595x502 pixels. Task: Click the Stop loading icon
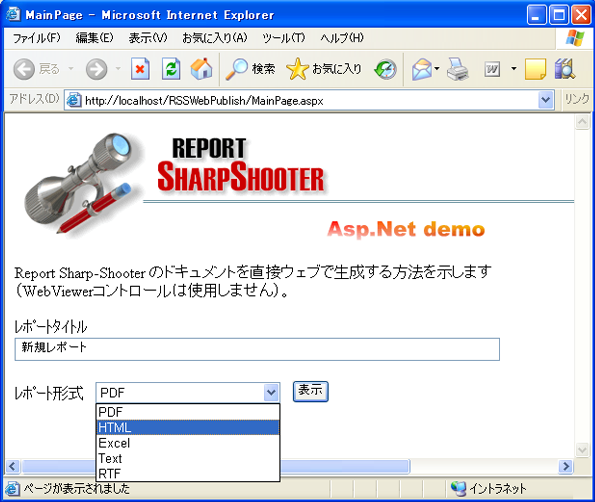point(140,69)
